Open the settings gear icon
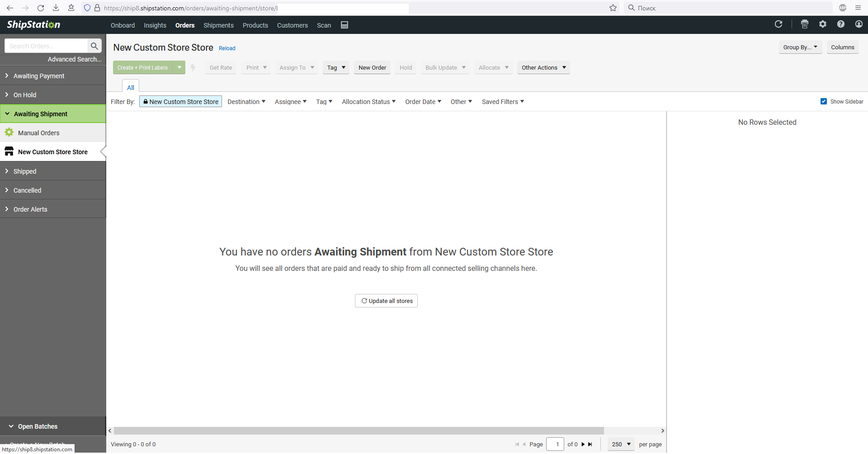 pos(823,24)
